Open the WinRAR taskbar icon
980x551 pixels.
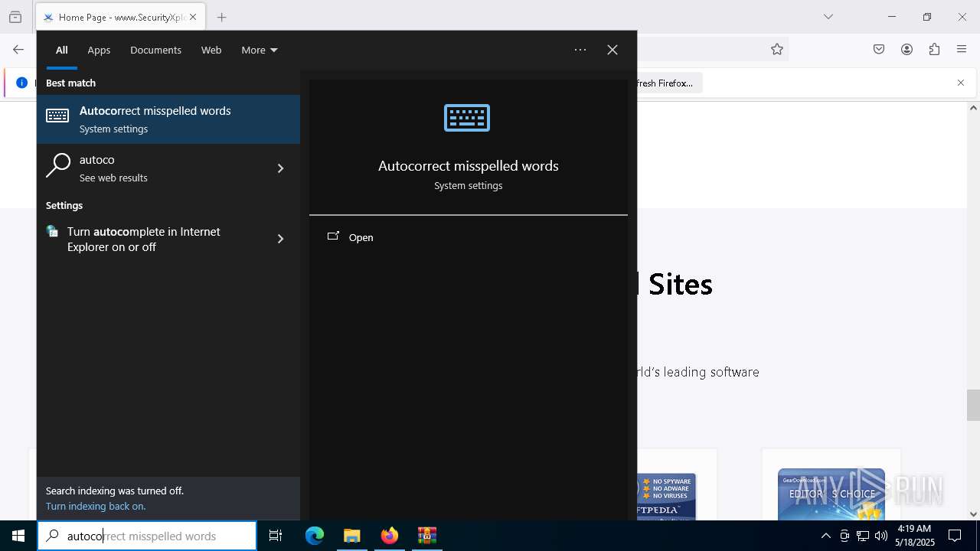pyautogui.click(x=426, y=536)
